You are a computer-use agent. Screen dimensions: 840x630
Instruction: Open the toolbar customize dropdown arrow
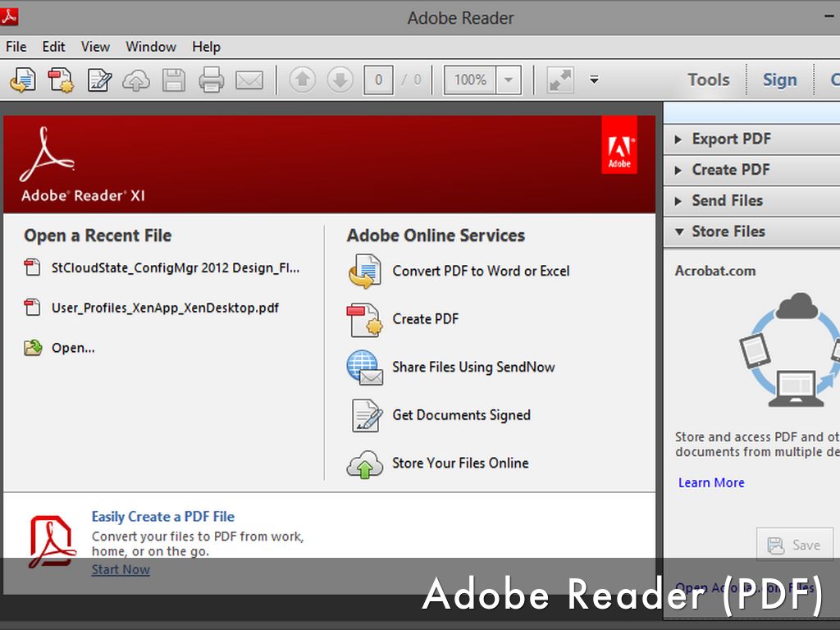click(x=594, y=80)
